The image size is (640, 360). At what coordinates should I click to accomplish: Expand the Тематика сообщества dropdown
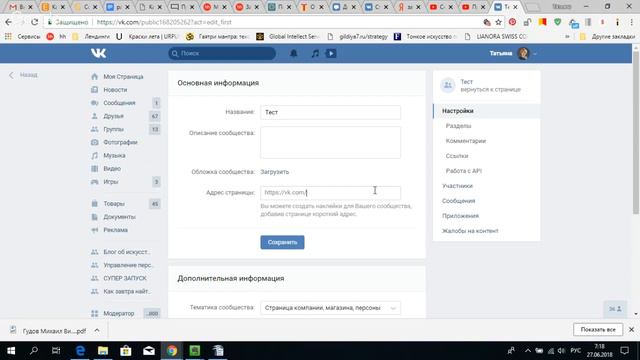[331, 308]
